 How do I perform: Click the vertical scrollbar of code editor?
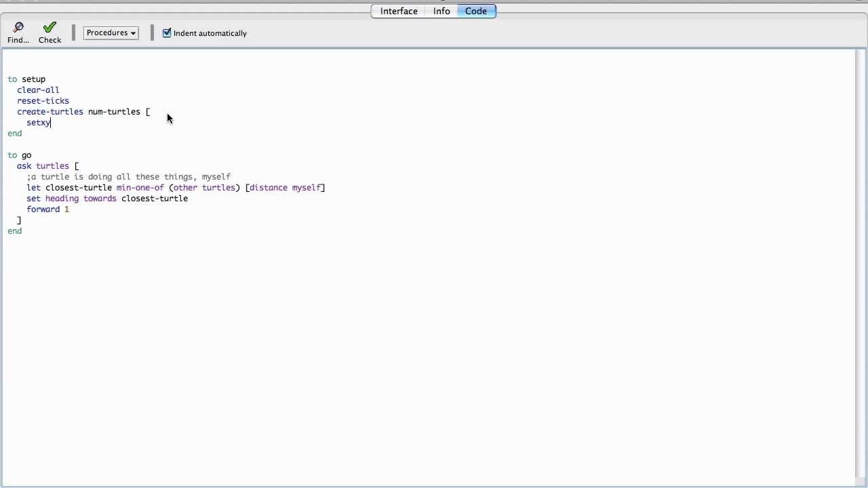861,264
